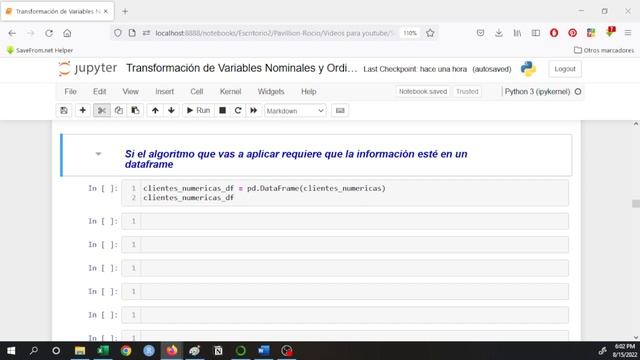Cut the selected cells
Viewport: 640px width, 360px height.
coord(102,111)
